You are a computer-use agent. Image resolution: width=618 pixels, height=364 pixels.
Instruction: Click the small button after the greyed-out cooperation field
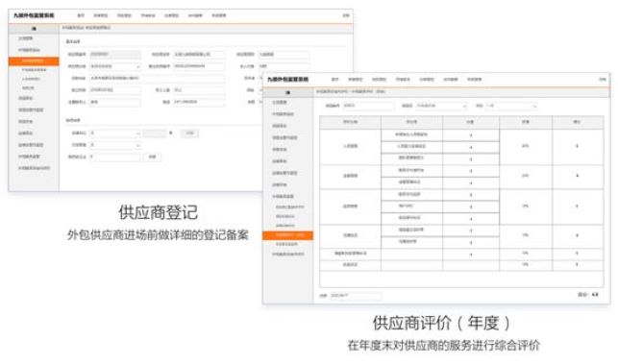tap(189, 133)
